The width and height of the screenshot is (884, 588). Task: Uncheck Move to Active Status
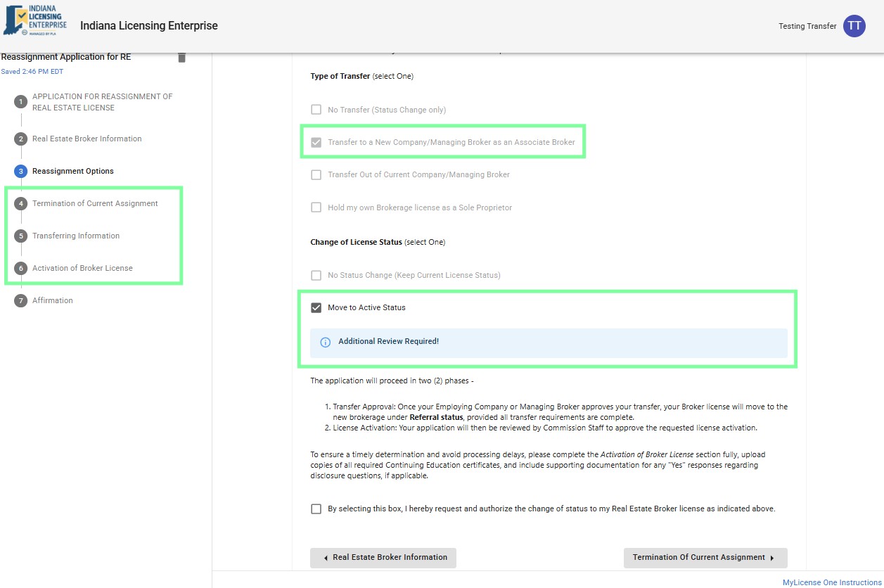tap(316, 307)
